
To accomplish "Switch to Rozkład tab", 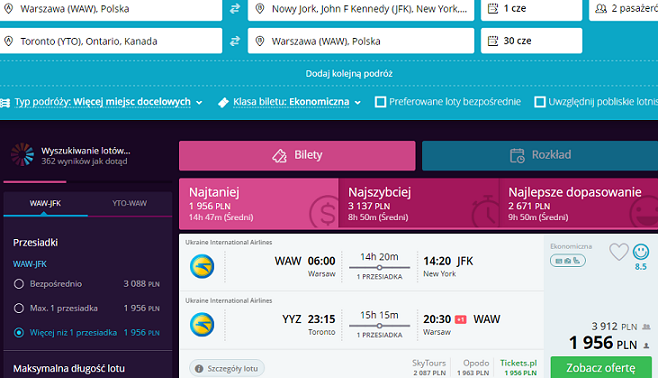I will 540,156.
